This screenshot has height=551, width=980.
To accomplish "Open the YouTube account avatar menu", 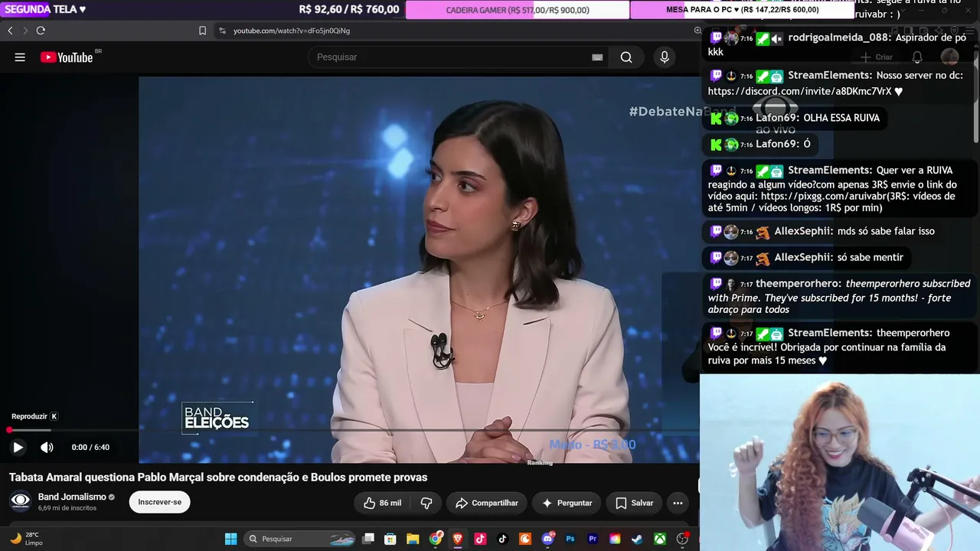I will pyautogui.click(x=949, y=57).
